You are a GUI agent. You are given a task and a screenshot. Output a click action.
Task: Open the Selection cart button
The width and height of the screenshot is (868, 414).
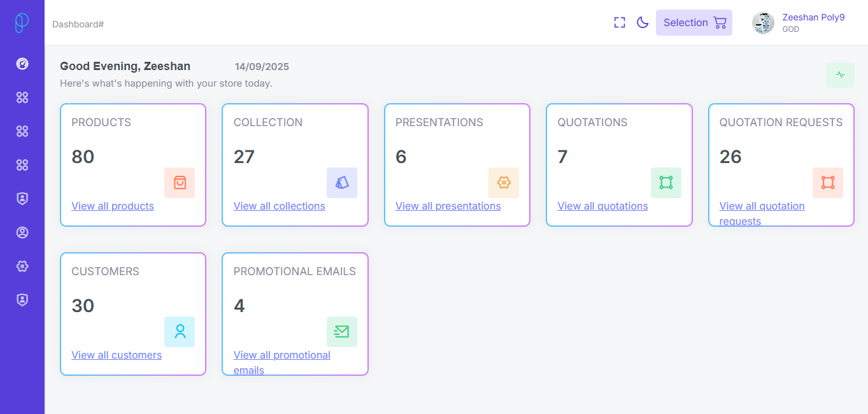(694, 23)
